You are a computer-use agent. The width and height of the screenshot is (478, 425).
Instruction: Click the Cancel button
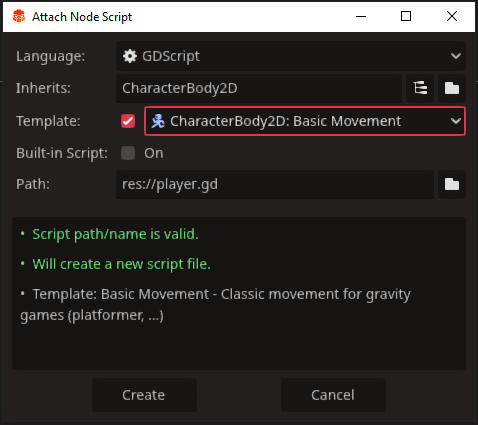click(x=333, y=395)
